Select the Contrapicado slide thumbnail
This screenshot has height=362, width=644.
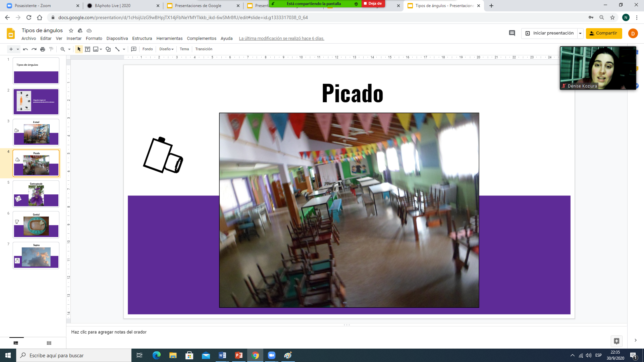tap(36, 194)
